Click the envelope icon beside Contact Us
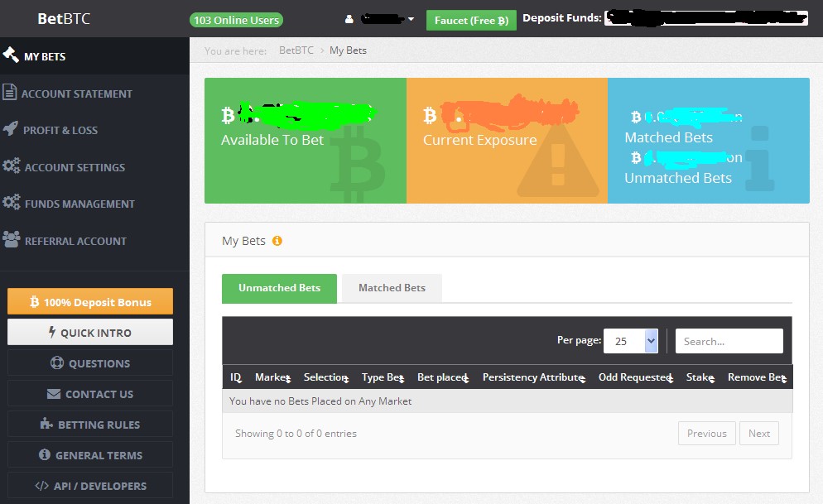The image size is (823, 504). (54, 394)
